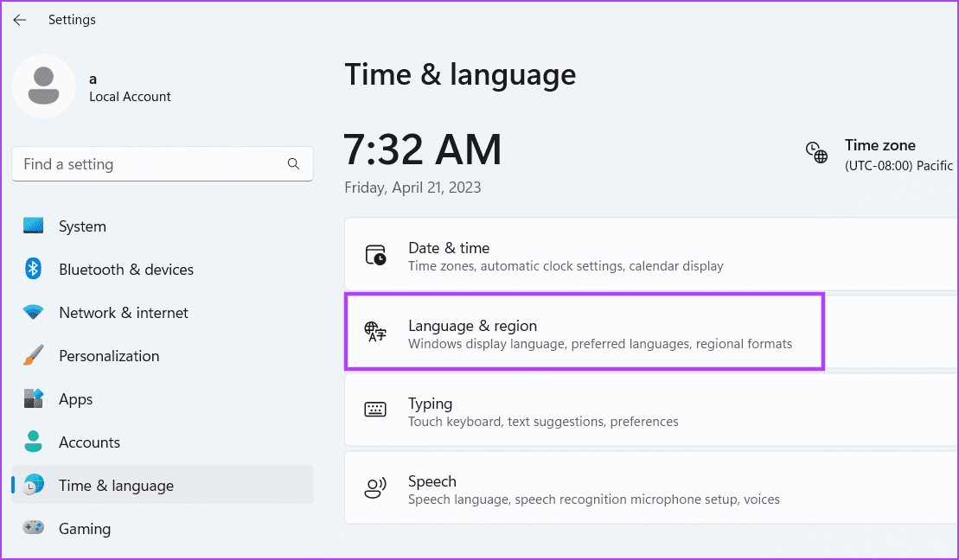Click the Settings window title text
This screenshot has width=959, height=560.
(72, 20)
